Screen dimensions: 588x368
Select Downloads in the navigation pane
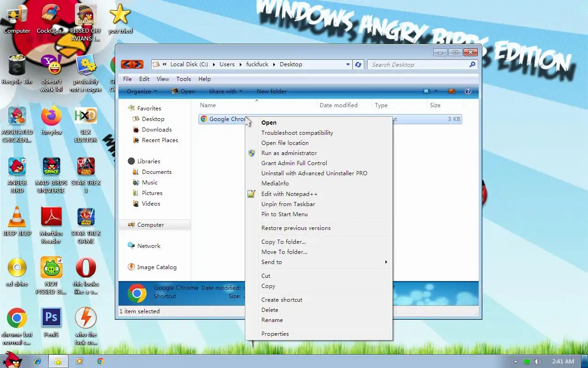tap(157, 130)
